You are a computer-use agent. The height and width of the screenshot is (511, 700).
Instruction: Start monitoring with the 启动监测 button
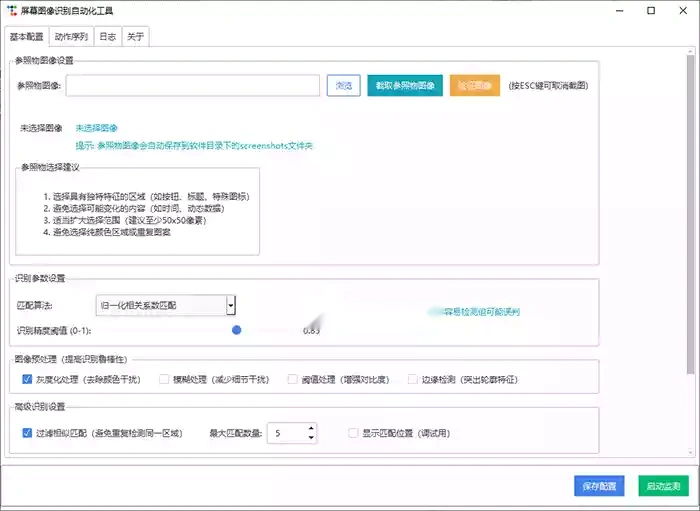663,486
